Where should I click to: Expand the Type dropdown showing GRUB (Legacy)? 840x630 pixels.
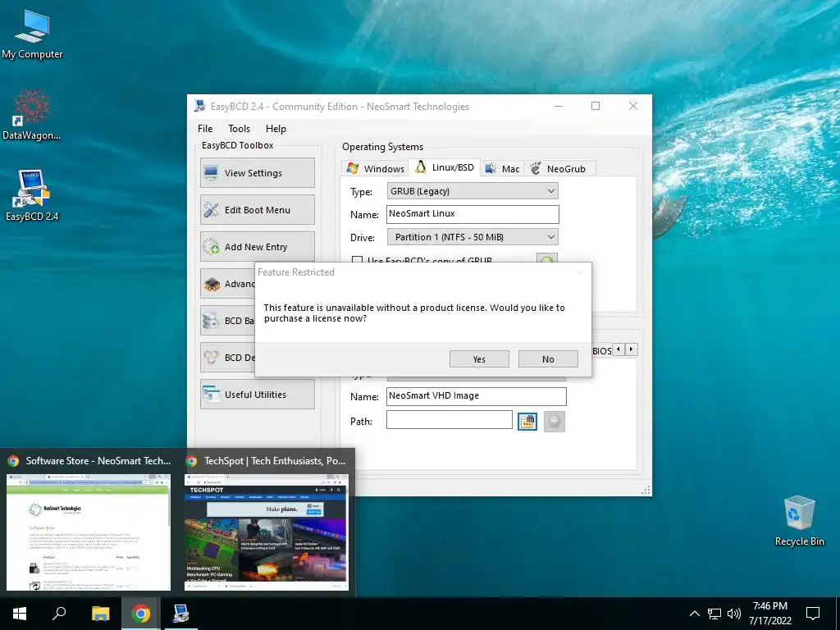pyautogui.click(x=472, y=191)
